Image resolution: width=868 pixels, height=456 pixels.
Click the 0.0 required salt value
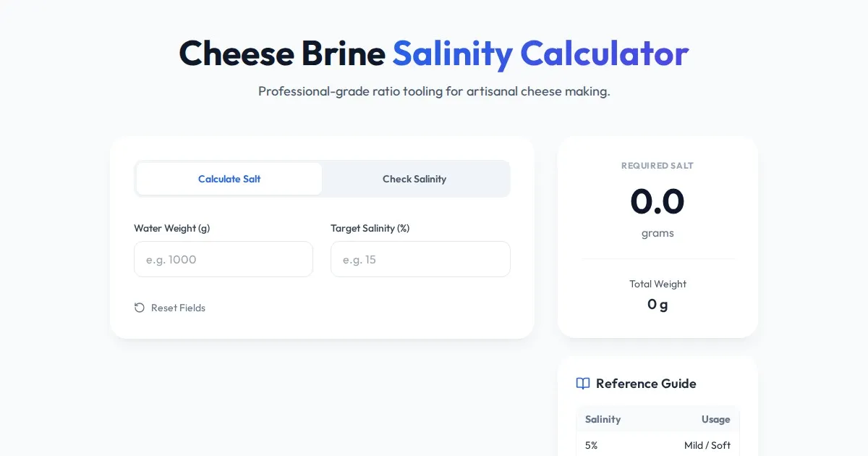coord(657,201)
